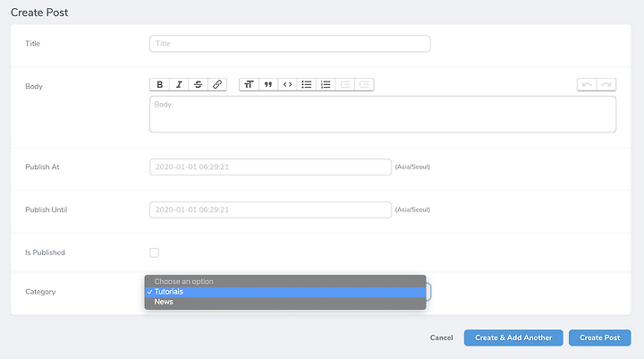Click the Create Post button
This screenshot has height=359, width=644.
pyautogui.click(x=599, y=338)
